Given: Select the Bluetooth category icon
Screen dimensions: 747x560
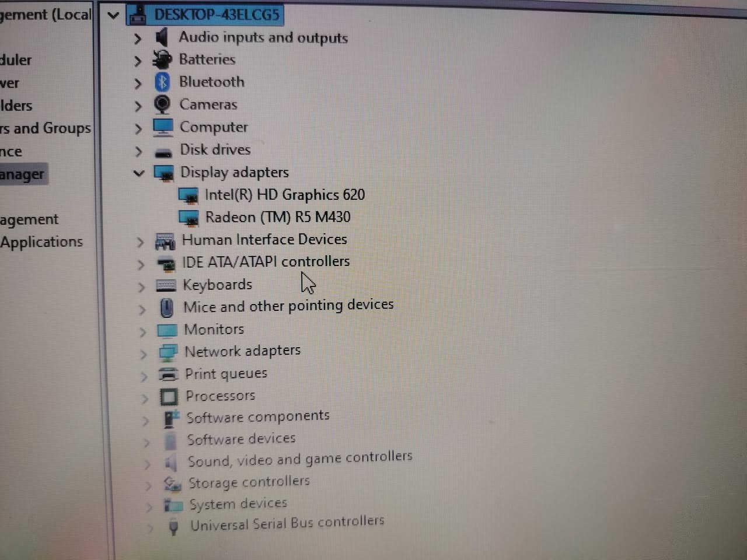Looking at the screenshot, I should (x=162, y=82).
